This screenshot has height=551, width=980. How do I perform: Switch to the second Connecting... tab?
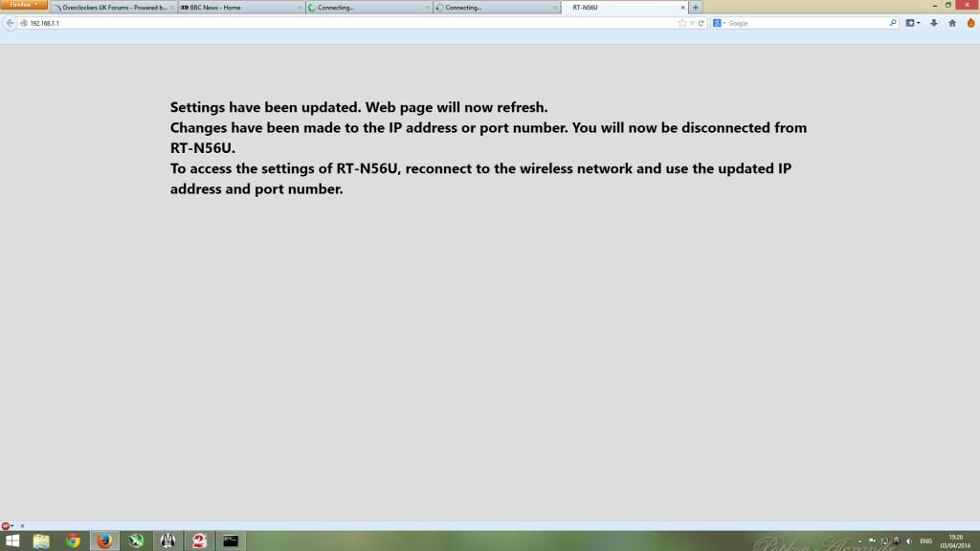tap(497, 8)
